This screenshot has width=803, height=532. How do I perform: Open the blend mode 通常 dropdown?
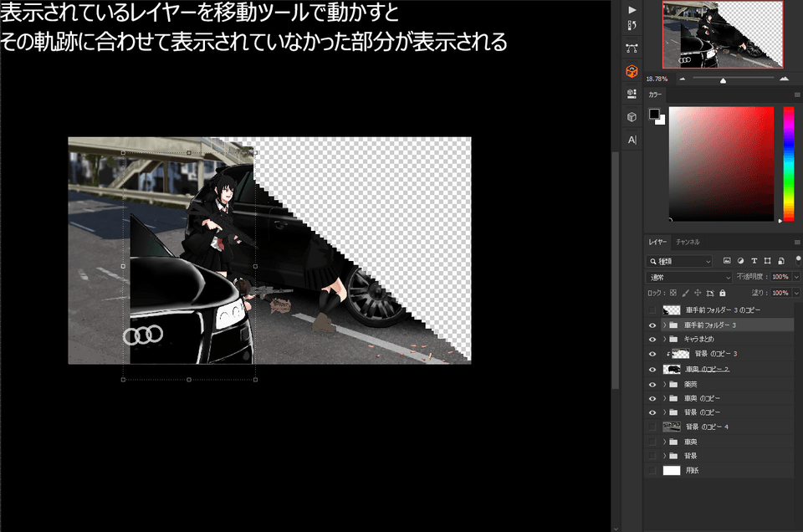click(x=689, y=277)
